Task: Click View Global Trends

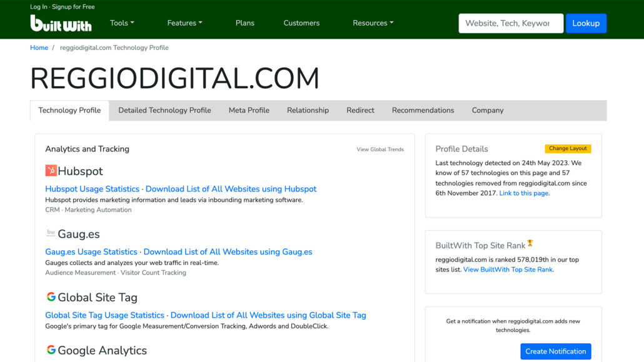Action: tap(380, 149)
